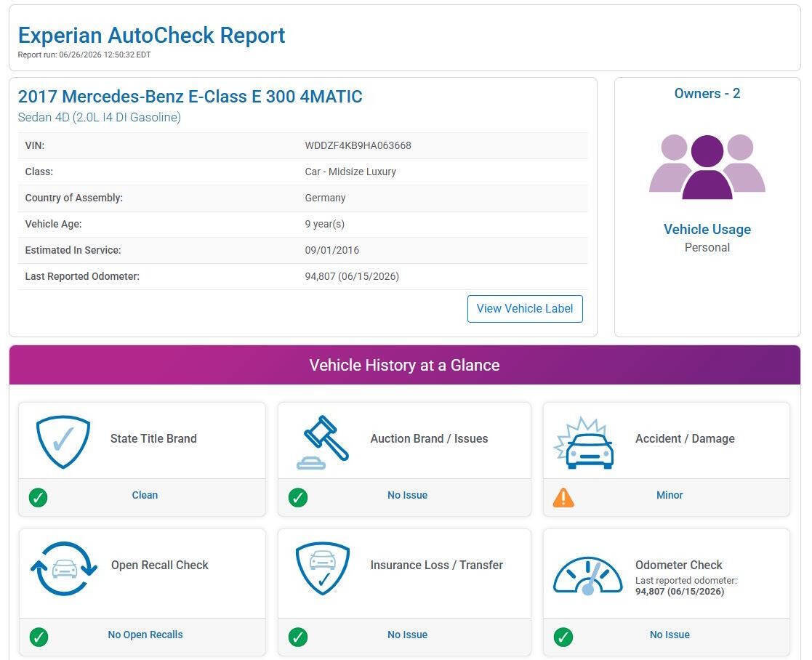
Task: Click the VIN: row label
Action: [34, 145]
